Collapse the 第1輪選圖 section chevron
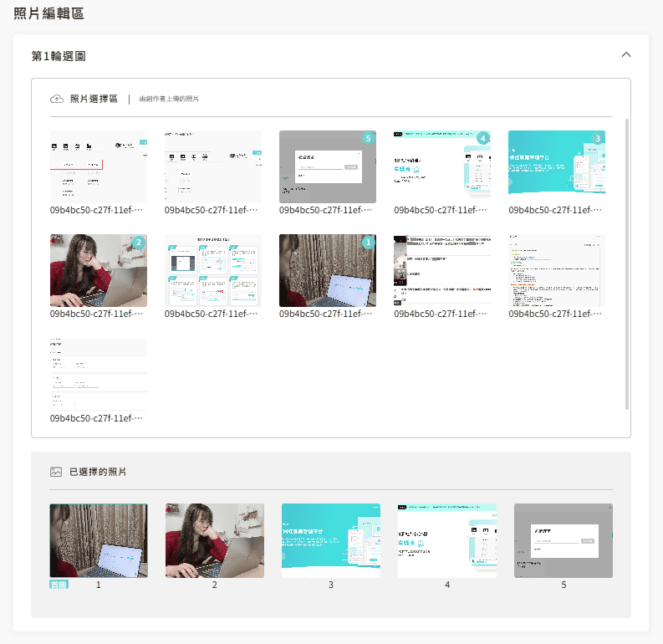 point(625,55)
